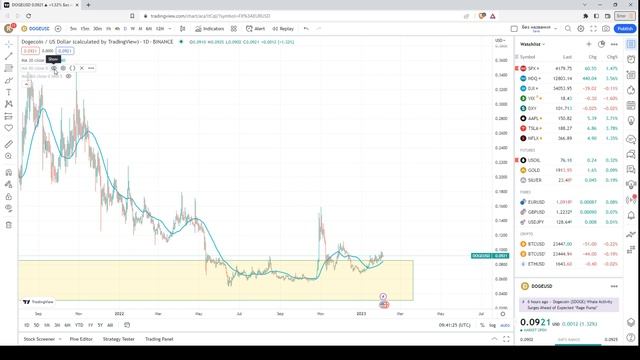Toggle percent scale mode

pyautogui.click(x=482, y=325)
